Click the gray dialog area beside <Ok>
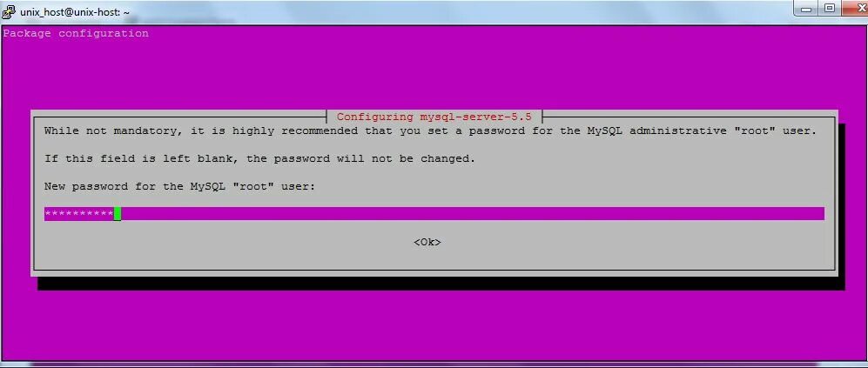This screenshot has height=368, width=868. 609,243
